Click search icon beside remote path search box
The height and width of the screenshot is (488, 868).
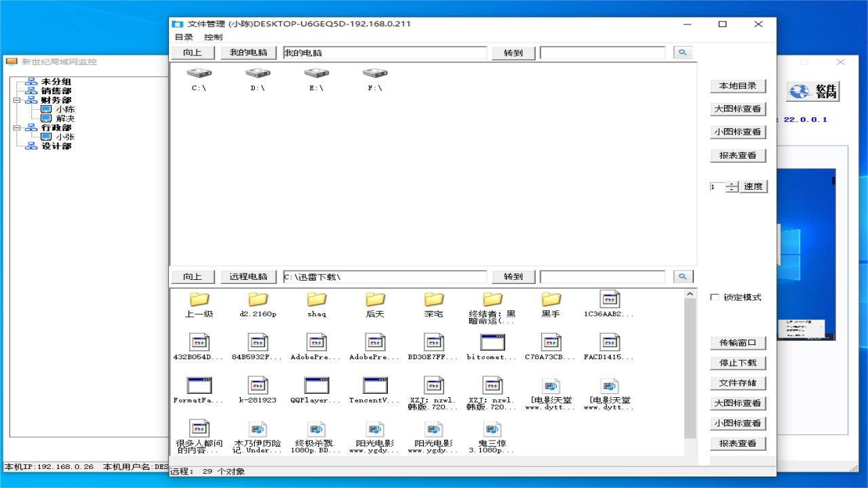pyautogui.click(x=682, y=277)
